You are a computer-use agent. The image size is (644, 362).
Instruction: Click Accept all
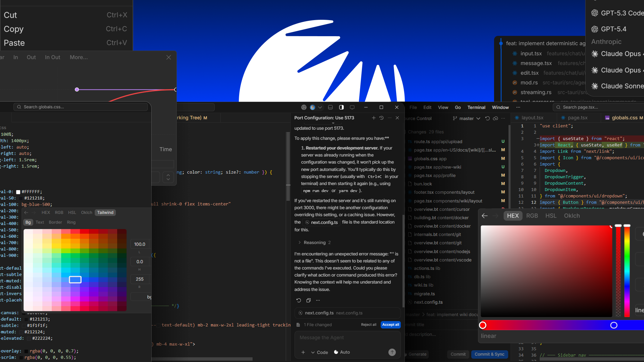point(391,325)
